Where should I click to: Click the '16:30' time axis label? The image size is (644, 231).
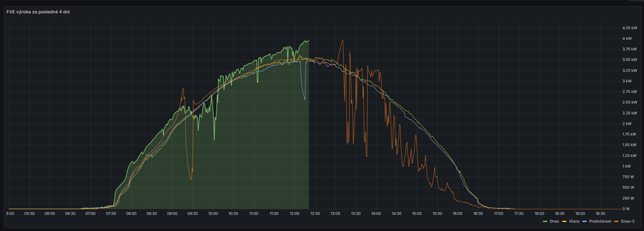[x=478, y=214]
